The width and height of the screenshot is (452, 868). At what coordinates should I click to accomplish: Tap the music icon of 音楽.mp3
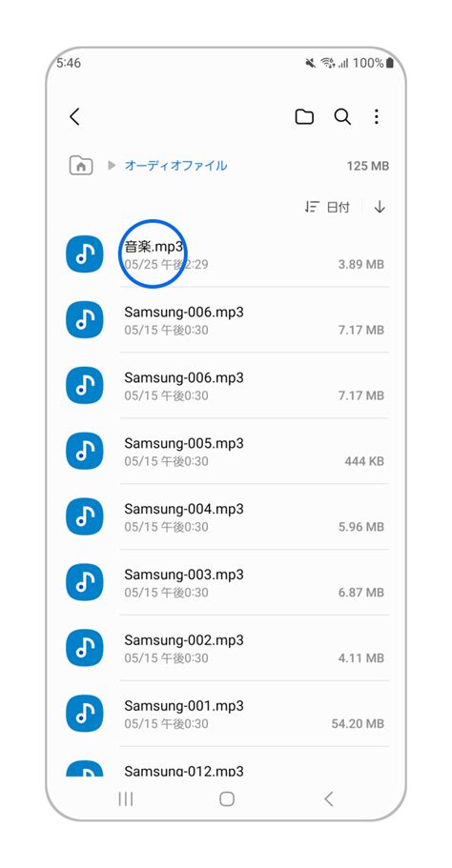click(x=85, y=254)
